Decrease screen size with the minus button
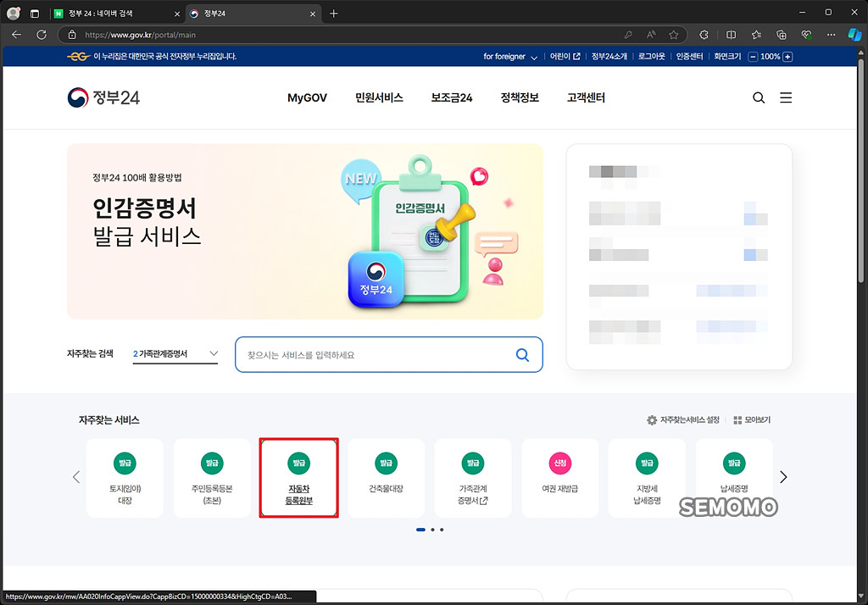The height and width of the screenshot is (605, 868). (753, 57)
